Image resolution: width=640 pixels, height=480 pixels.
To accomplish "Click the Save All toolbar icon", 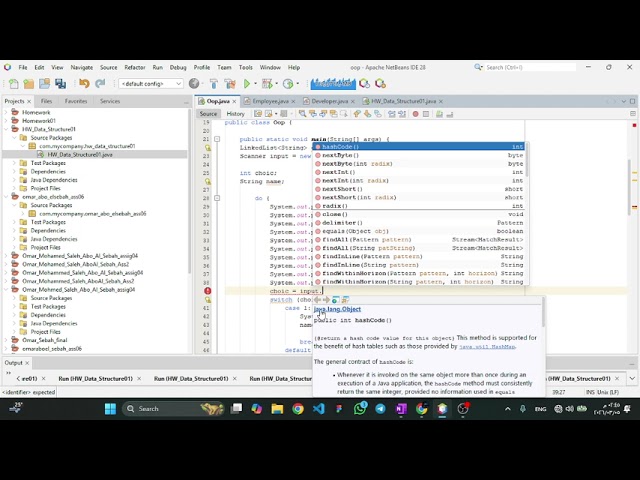I will point(60,84).
